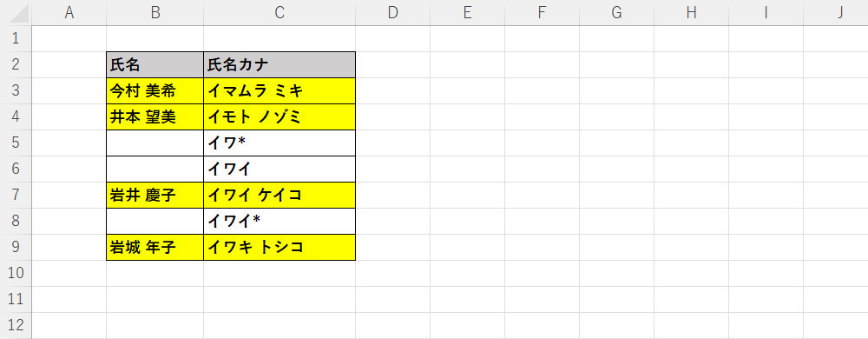Select cell containing イマムラ ミキ

coord(279,91)
